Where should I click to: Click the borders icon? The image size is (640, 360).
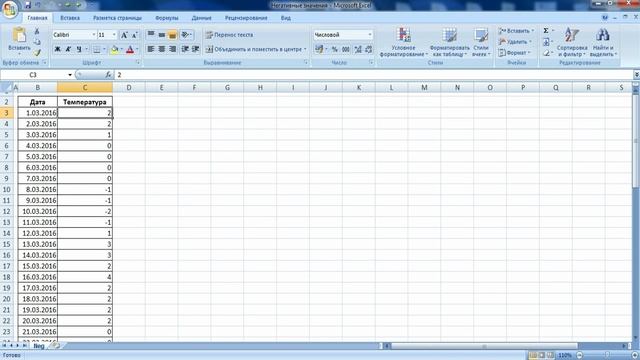point(97,49)
